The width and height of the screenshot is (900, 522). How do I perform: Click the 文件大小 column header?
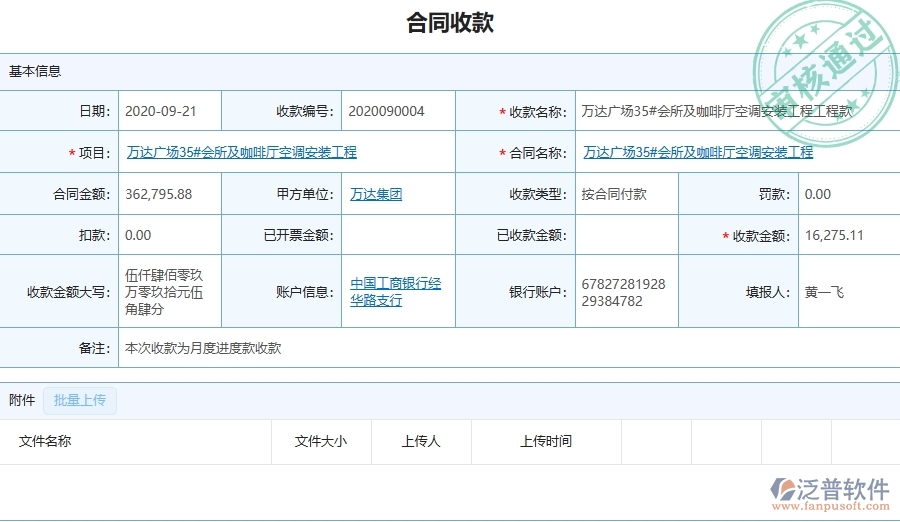(320, 441)
